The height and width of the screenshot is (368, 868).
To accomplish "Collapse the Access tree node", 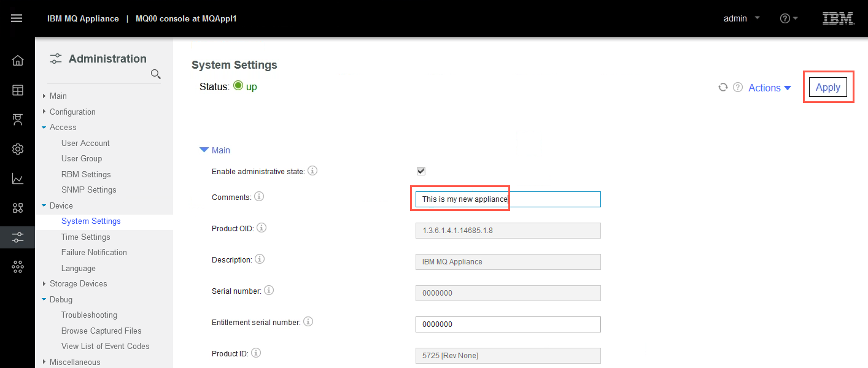I will pos(44,128).
